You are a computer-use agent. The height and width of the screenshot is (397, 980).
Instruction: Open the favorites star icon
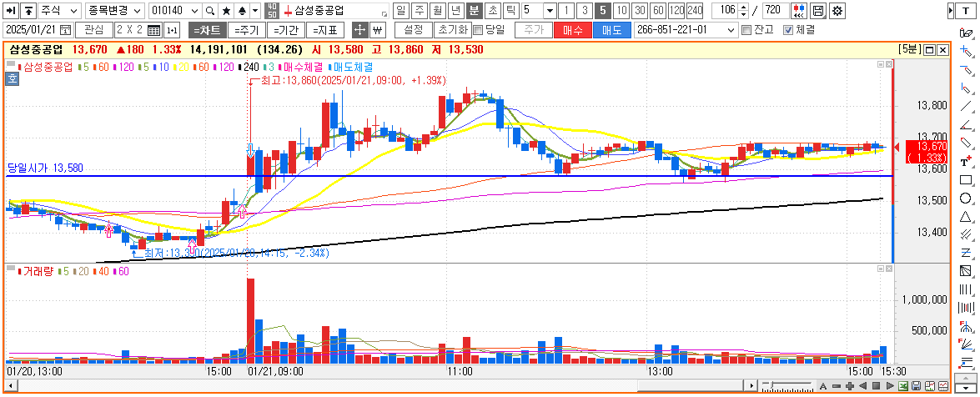(226, 11)
